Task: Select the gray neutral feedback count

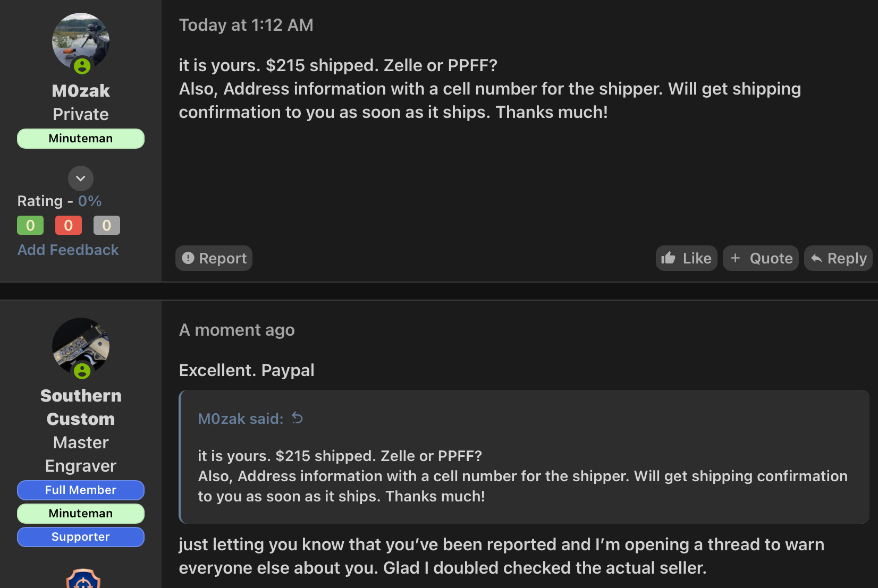Action: tap(107, 225)
